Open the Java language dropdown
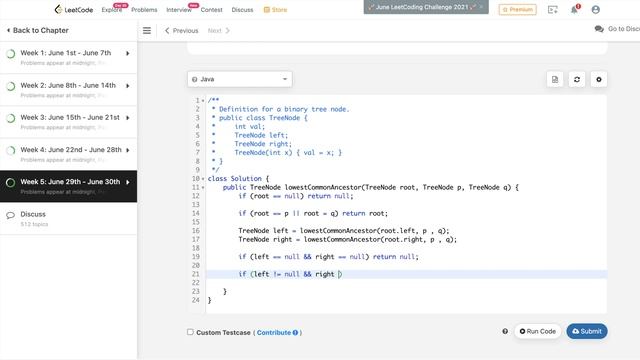Viewport: 640px width, 360px height. click(240, 79)
